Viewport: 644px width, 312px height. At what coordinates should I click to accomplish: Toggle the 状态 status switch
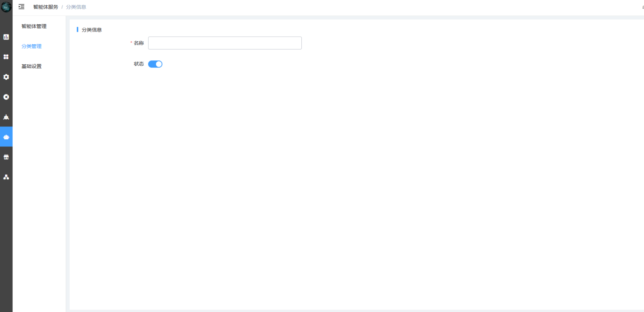coord(155,64)
